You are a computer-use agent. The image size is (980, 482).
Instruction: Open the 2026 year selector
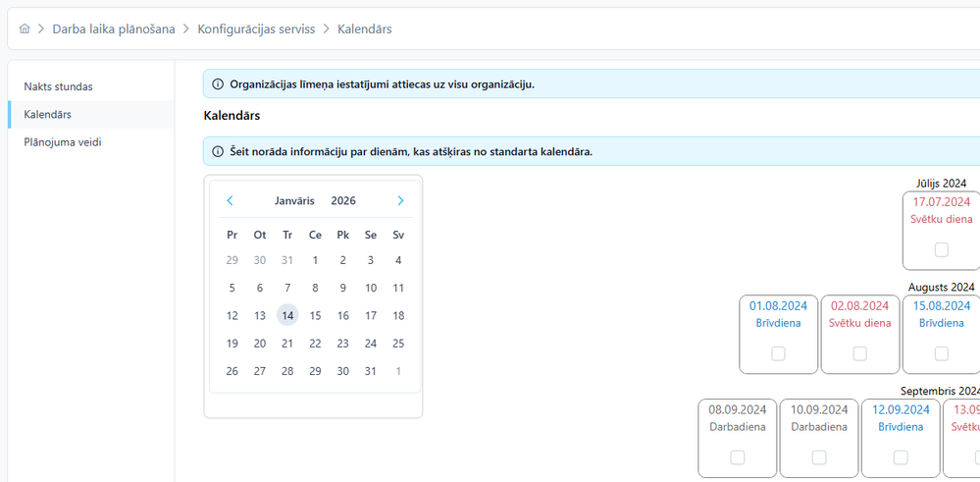click(x=343, y=200)
